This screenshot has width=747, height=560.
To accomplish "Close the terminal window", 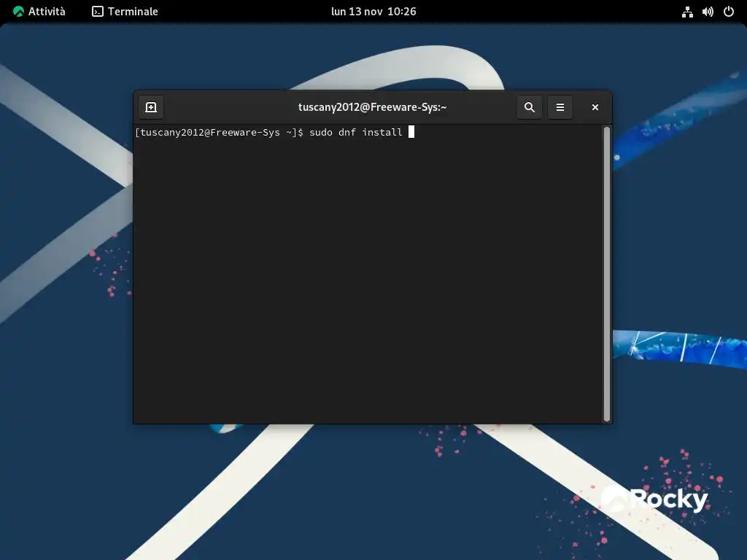I will point(595,107).
